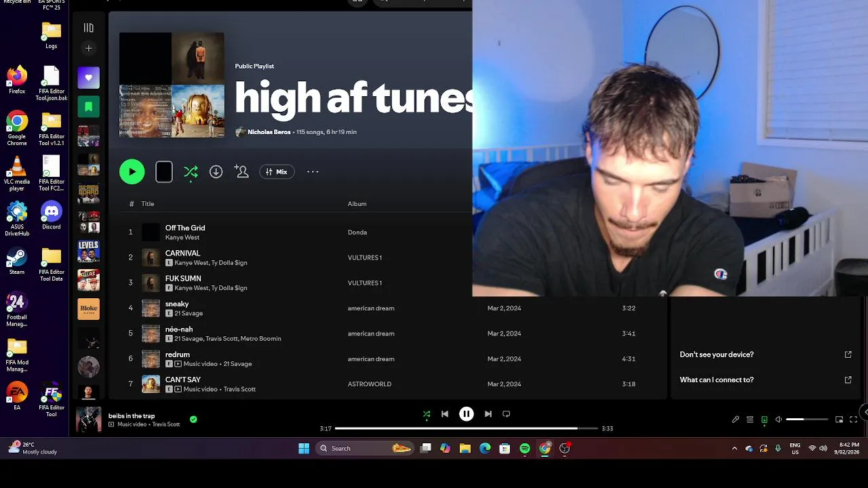868x488 pixels.
Task: Open the now playing album thumbnail
Action: [89, 420]
